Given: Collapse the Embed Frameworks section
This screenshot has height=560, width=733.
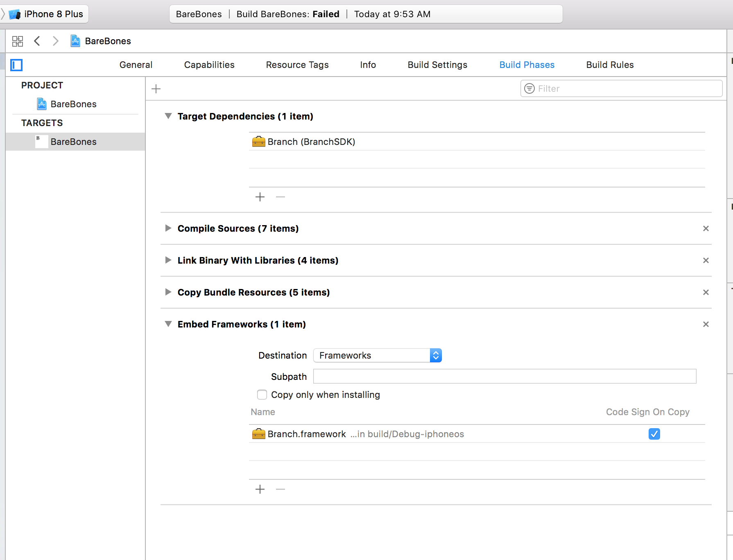Looking at the screenshot, I should (168, 324).
